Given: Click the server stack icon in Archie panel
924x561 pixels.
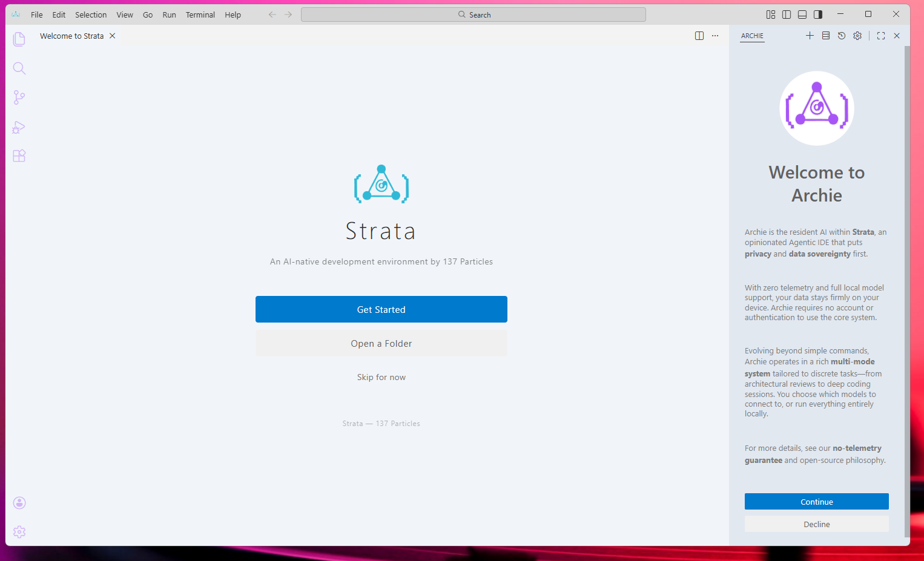Looking at the screenshot, I should tap(826, 36).
